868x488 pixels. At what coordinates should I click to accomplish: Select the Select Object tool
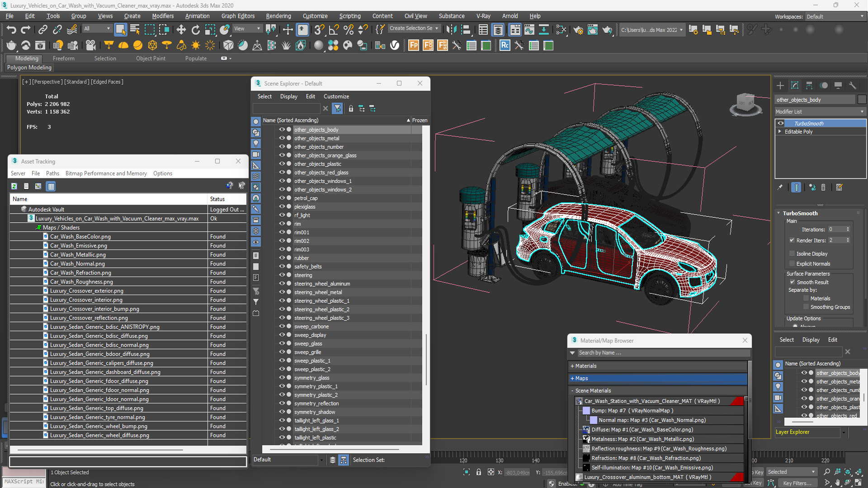120,30
